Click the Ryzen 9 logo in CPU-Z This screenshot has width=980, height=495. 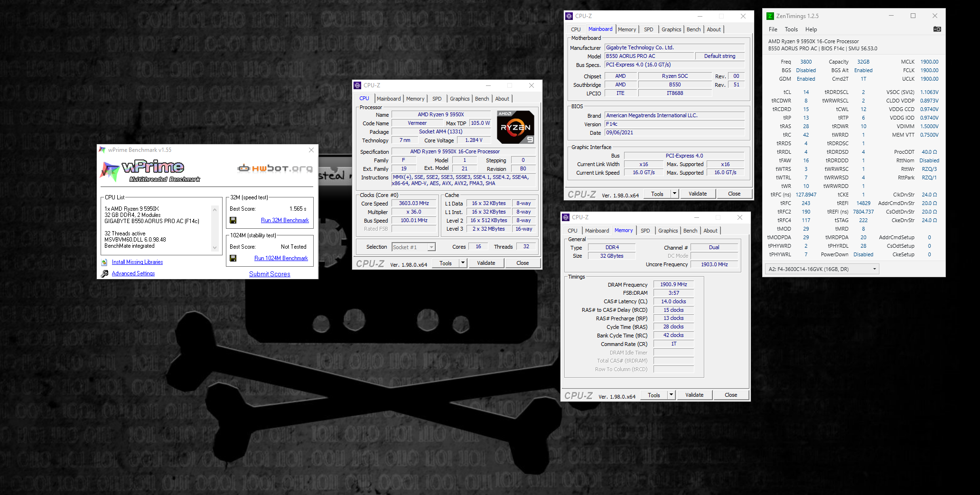pyautogui.click(x=515, y=127)
